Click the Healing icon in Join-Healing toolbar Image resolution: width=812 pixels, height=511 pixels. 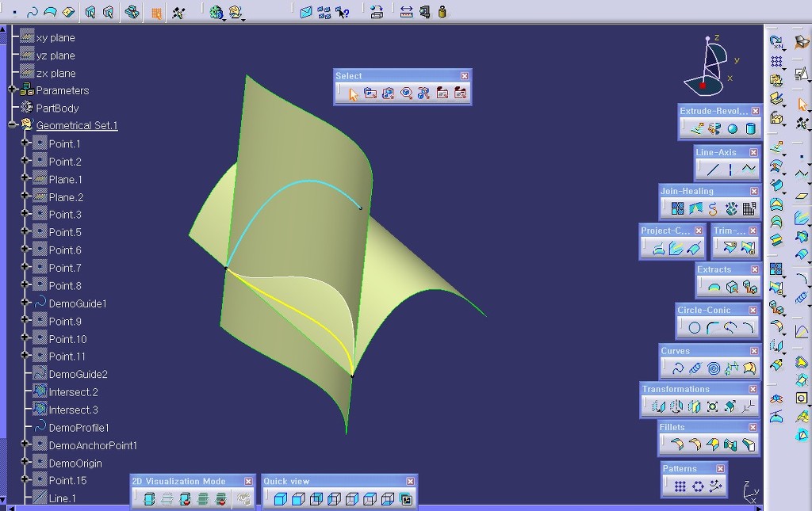(695, 209)
